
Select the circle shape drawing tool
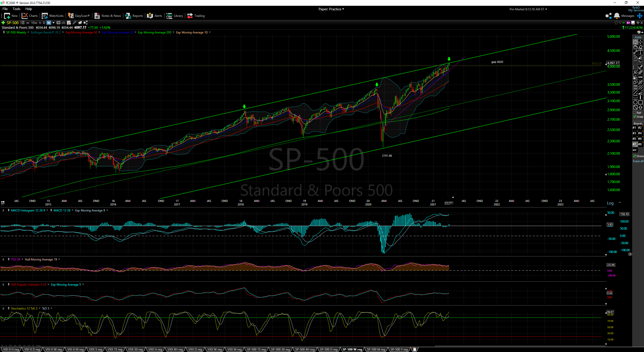[x=635, y=102]
